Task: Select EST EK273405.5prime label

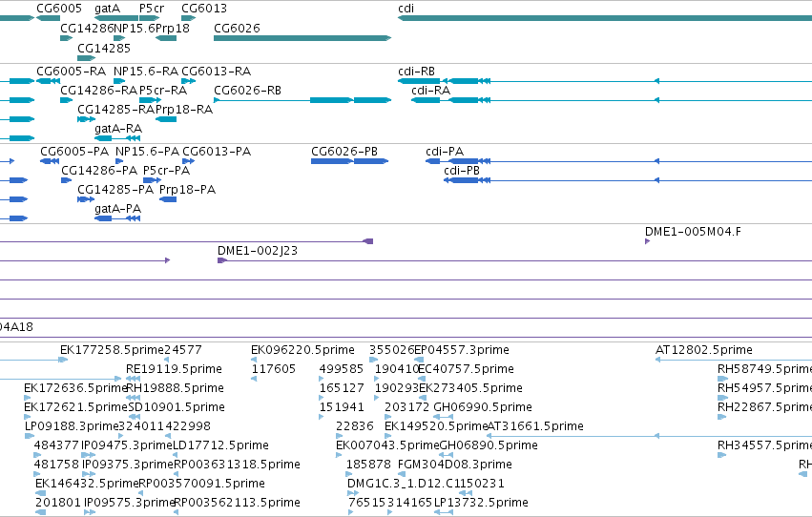Action: 470,388
